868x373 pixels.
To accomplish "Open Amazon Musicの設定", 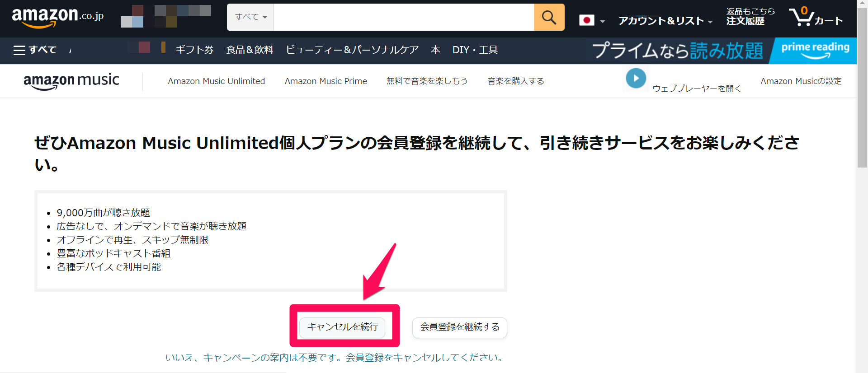I will click(801, 81).
